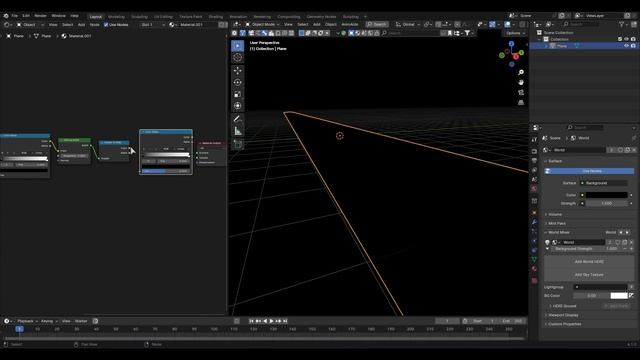Screen dimensions: 640x360
Task: Select the Select Box tool in viewport
Action: (238, 46)
